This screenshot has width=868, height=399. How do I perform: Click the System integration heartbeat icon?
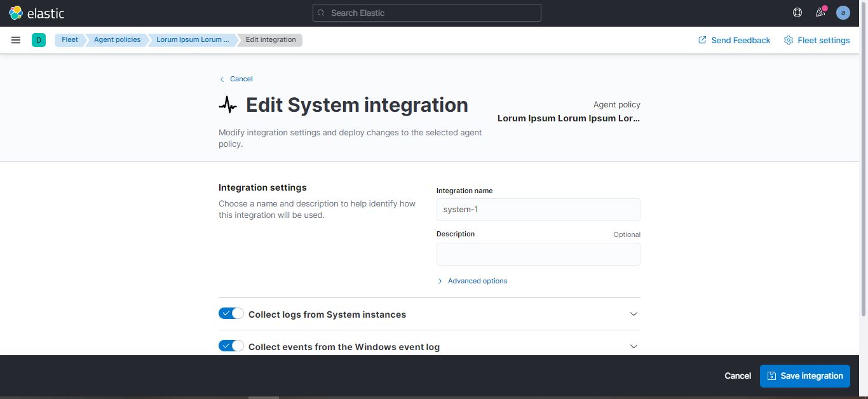(228, 105)
